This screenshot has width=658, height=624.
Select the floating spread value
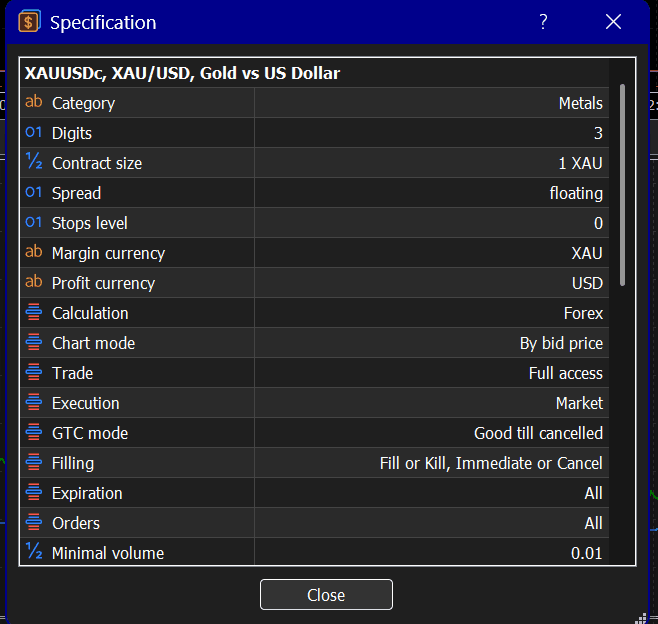tap(576, 193)
